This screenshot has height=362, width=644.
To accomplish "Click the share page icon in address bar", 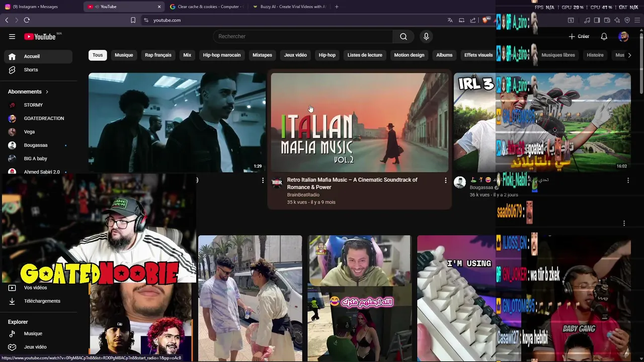I will pos(473,20).
